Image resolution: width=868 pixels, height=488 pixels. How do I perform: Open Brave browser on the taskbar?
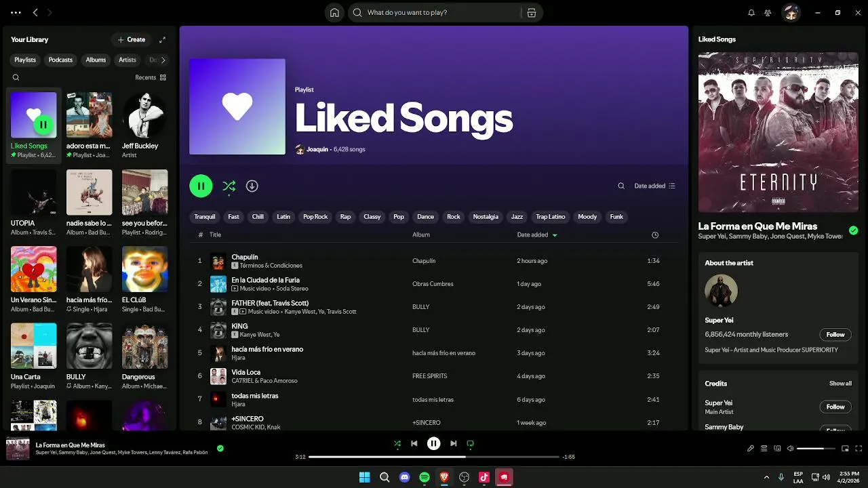coord(444,477)
